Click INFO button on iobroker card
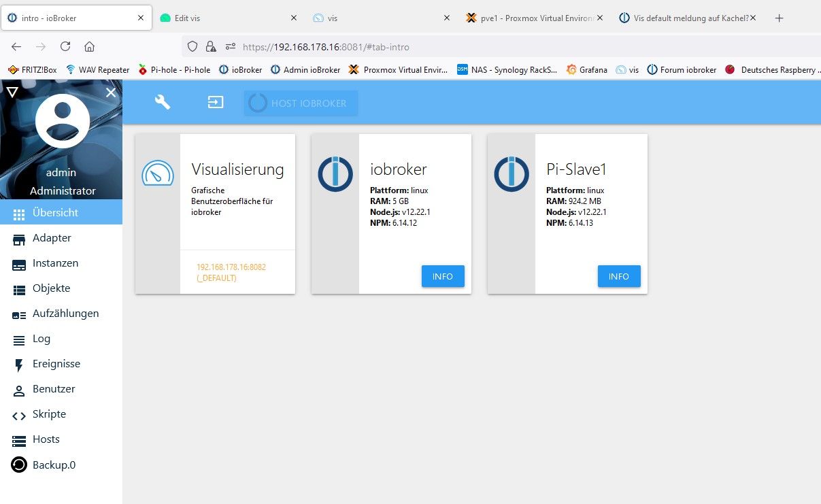 pyautogui.click(x=443, y=276)
